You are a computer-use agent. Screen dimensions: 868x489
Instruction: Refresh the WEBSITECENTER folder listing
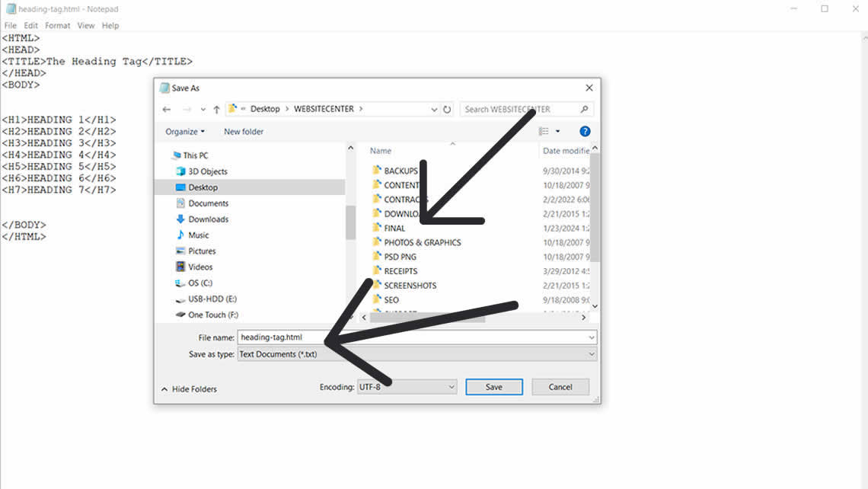(447, 110)
